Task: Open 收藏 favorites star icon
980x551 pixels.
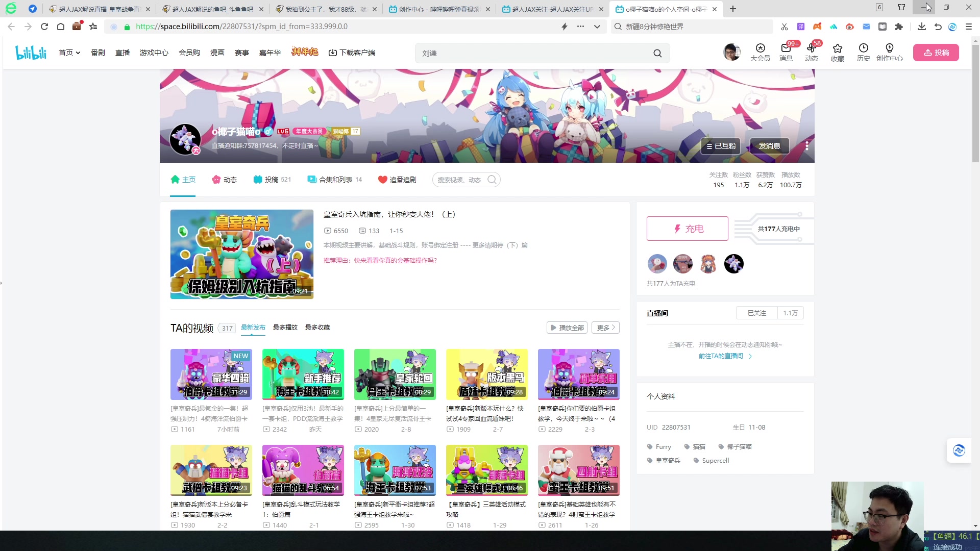Action: pyautogui.click(x=838, y=53)
